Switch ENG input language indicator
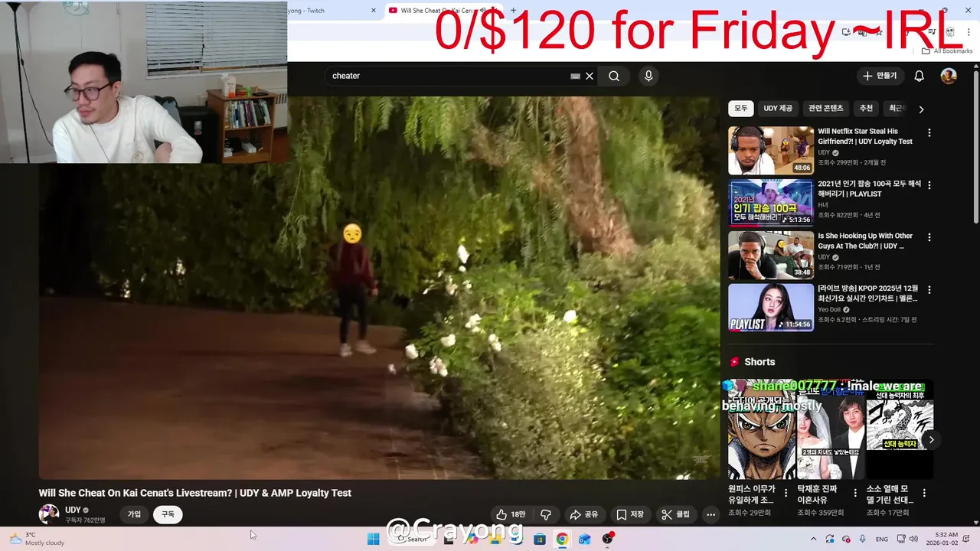The height and width of the screenshot is (551, 980). pyautogui.click(x=882, y=539)
